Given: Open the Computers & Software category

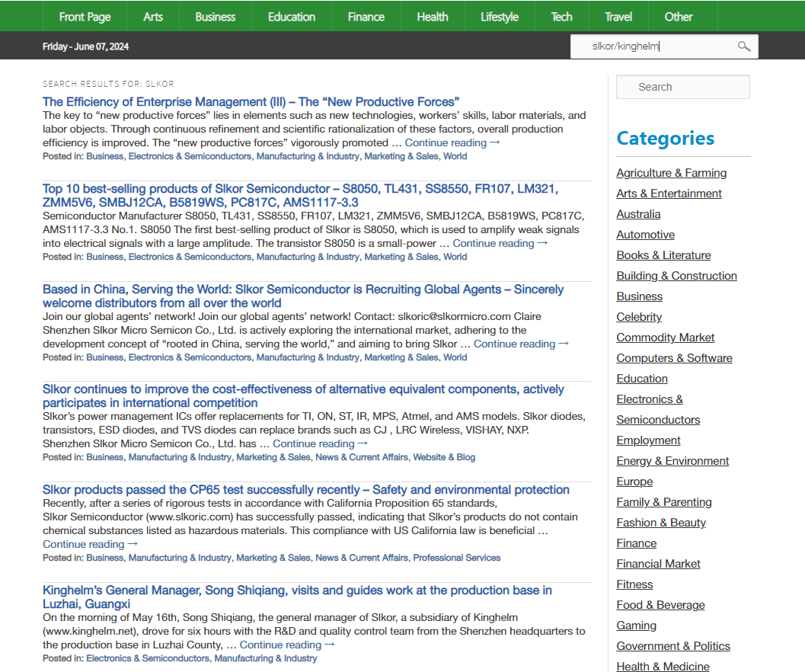Looking at the screenshot, I should [674, 358].
